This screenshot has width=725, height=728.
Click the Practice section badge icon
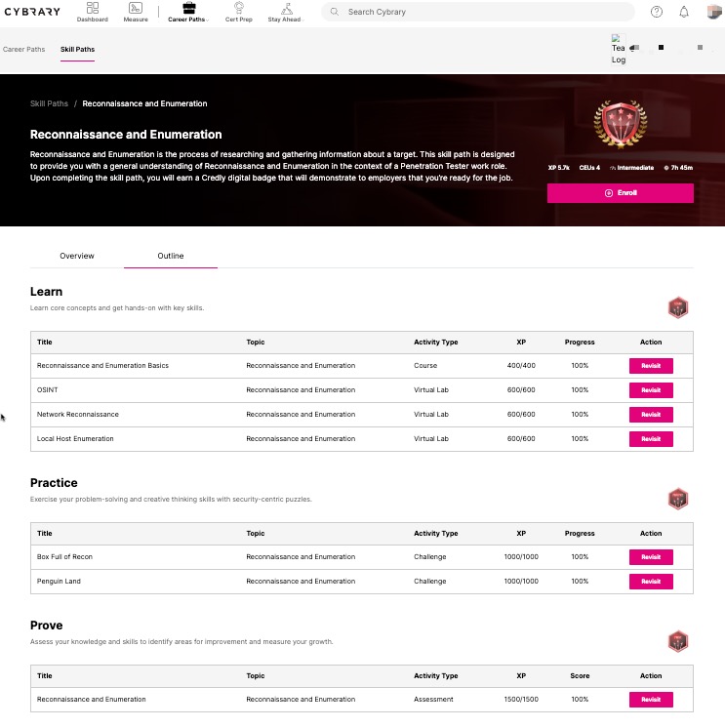click(x=677, y=500)
